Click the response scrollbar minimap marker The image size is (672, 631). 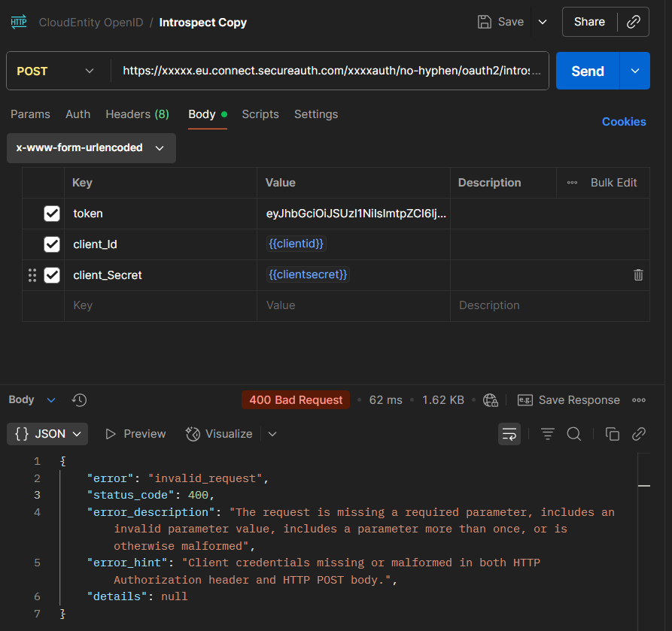point(643,486)
